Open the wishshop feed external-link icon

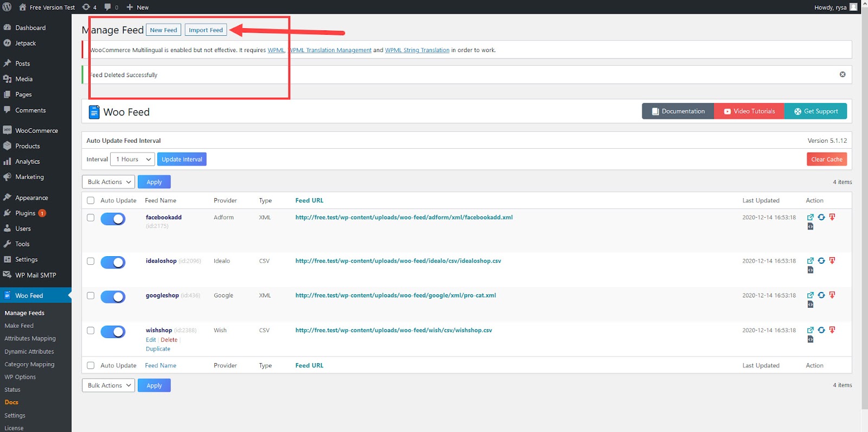(x=810, y=330)
